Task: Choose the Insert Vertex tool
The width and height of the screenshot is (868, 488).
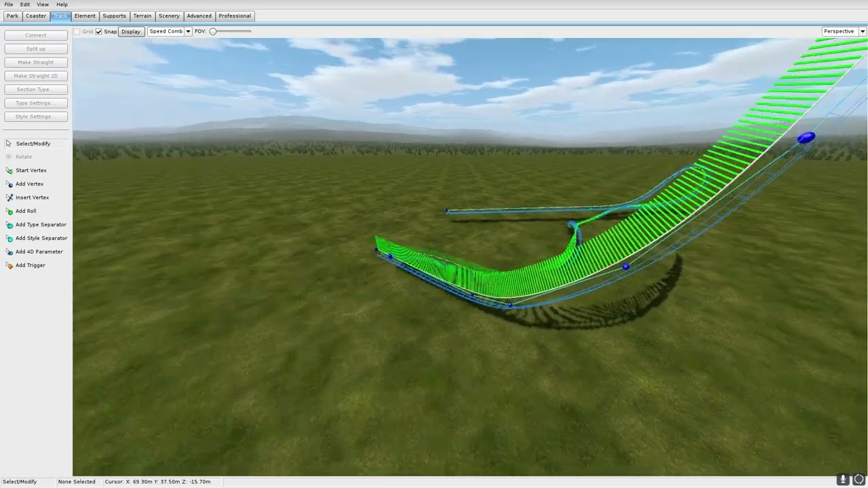Action: click(32, 197)
